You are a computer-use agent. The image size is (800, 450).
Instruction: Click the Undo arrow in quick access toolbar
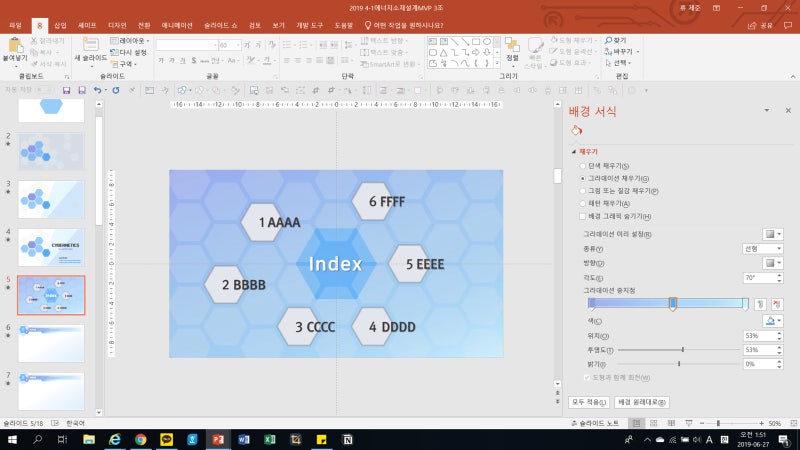pyautogui.click(x=97, y=90)
